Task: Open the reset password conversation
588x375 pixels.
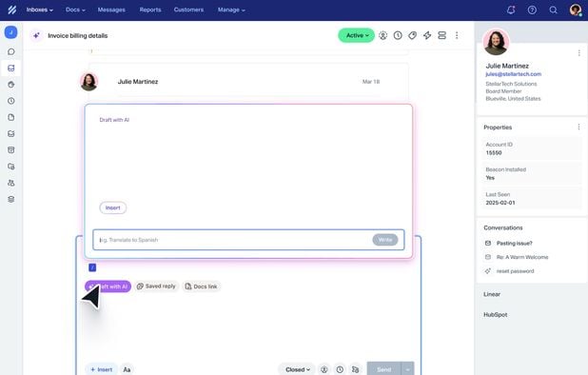Action: pos(515,270)
